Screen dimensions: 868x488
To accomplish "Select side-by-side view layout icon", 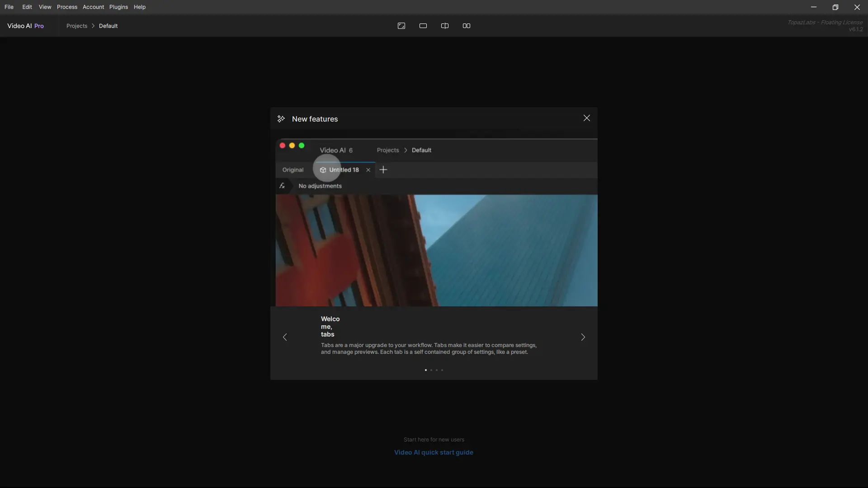I will (x=467, y=26).
